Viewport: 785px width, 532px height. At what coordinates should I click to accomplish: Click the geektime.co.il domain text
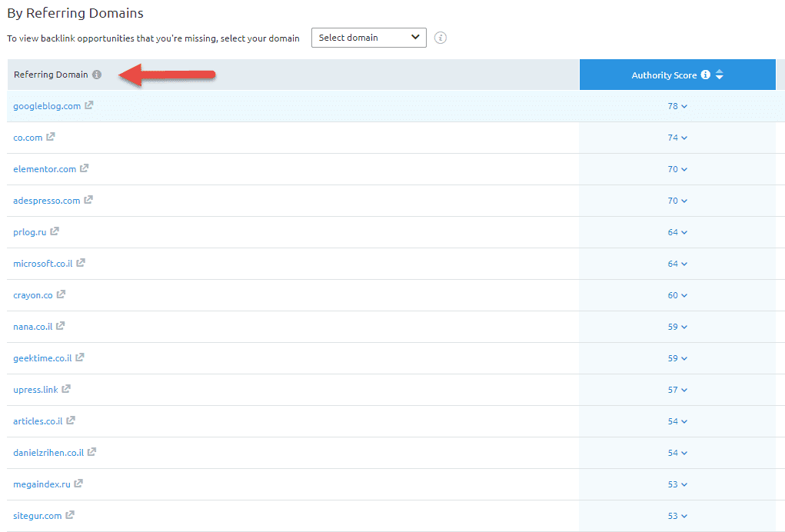point(42,358)
